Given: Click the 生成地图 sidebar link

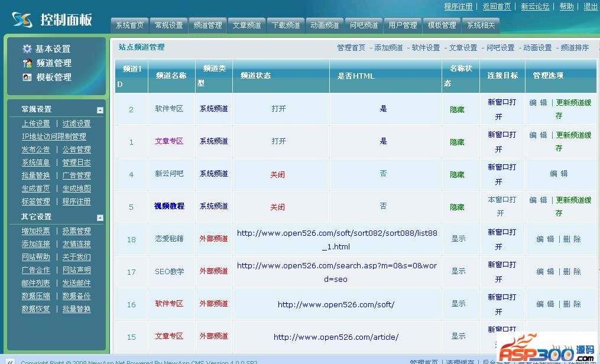Looking at the screenshot, I should tap(76, 188).
